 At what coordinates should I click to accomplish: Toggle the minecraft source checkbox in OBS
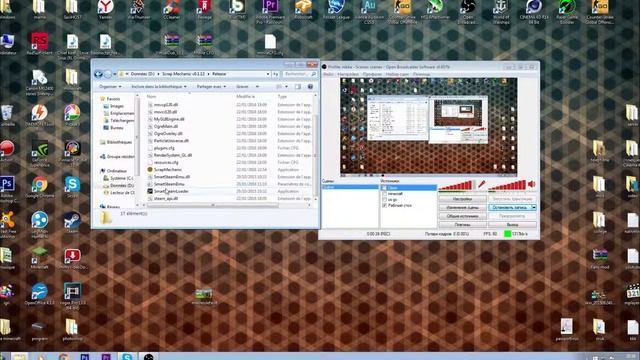coord(384,194)
